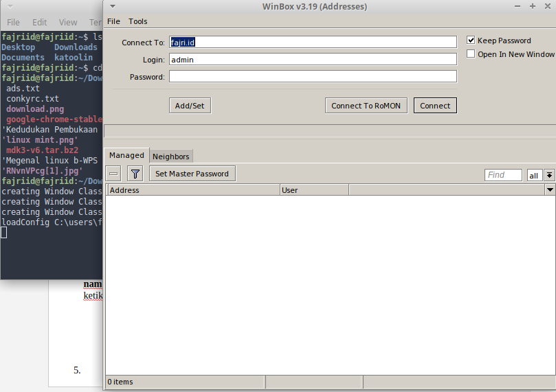Screen dimensions: 556x392
Task: Open terminal window menu triangle in title bar
Action: pos(10,6)
